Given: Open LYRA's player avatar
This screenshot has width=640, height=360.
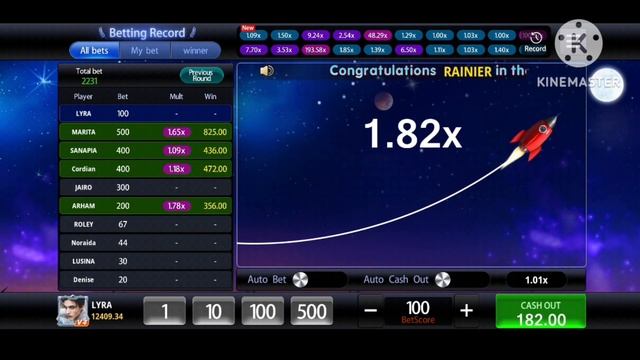Looking at the screenshot, I should [73, 311].
